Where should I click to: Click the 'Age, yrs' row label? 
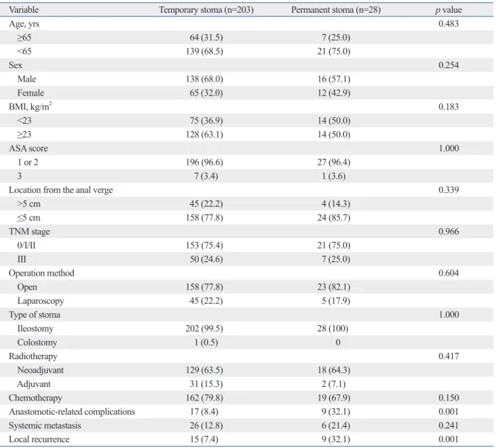24,24
